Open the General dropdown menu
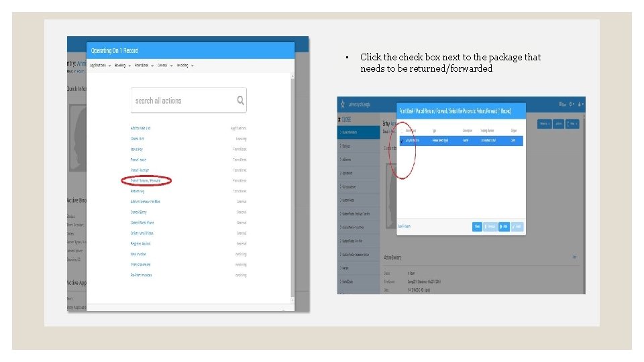 (165, 66)
